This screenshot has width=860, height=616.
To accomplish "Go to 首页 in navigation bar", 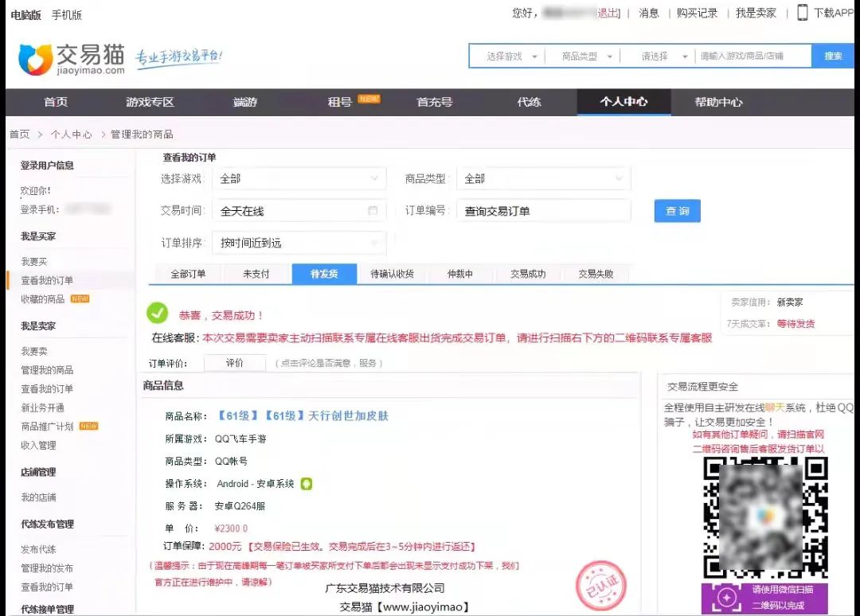I will pyautogui.click(x=56, y=102).
